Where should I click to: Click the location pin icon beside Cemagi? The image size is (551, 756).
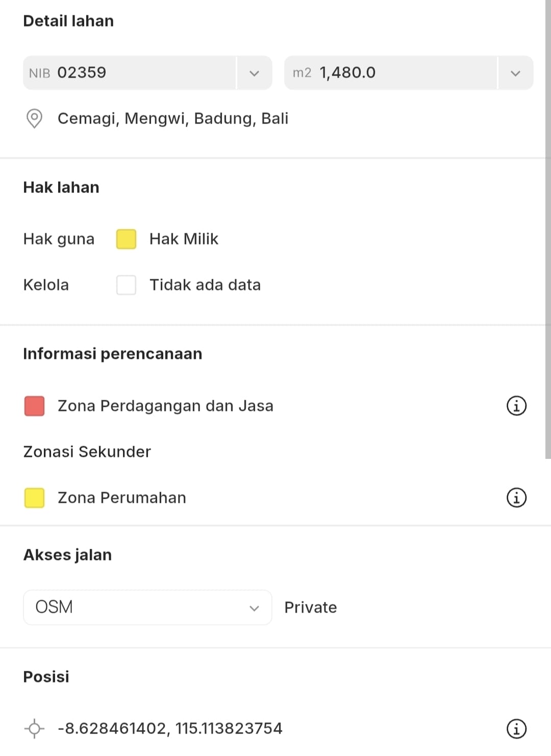pos(34,118)
